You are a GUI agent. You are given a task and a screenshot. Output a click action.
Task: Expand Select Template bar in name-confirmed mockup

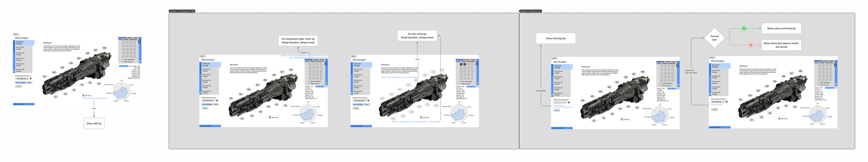[x=720, y=127]
